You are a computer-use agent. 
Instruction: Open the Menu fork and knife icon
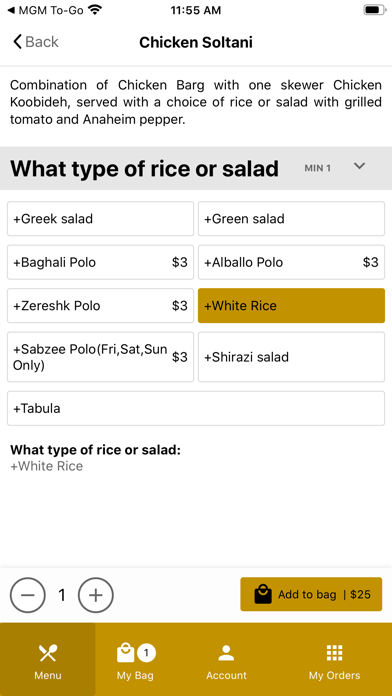(48, 653)
